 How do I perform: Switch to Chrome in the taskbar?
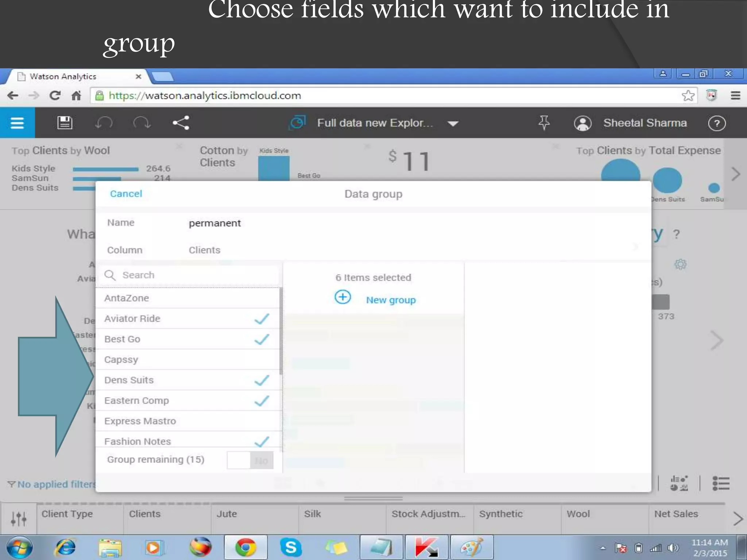(245, 548)
